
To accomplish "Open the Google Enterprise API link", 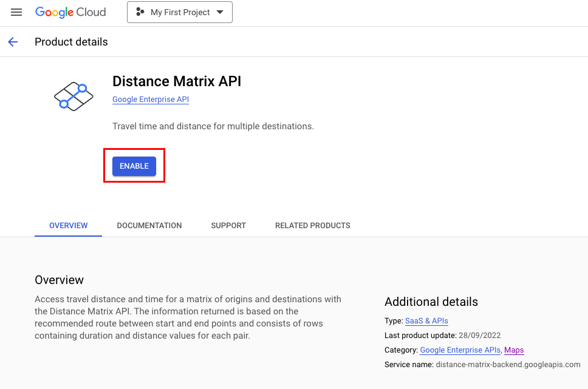I will point(151,100).
